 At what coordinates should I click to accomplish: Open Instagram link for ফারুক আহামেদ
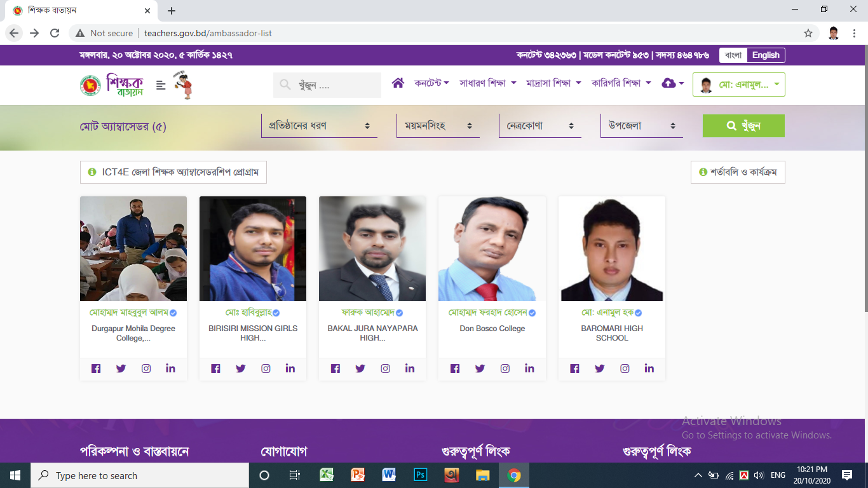(385, 369)
